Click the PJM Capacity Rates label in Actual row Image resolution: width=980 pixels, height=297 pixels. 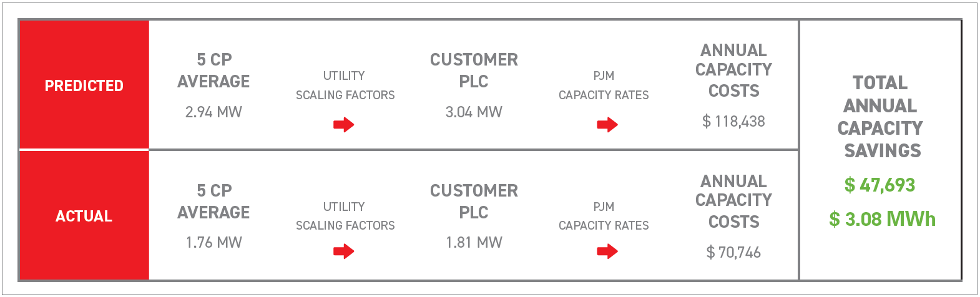coord(604,216)
